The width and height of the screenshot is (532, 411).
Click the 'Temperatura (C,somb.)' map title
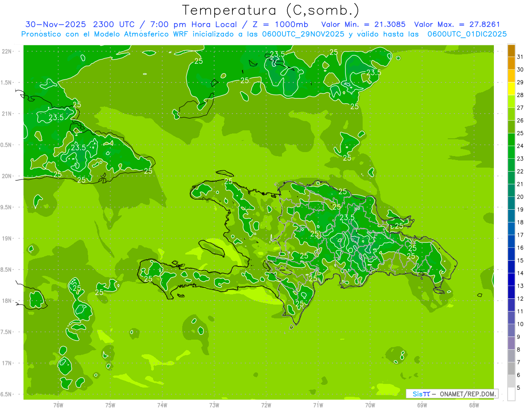pyautogui.click(x=270, y=10)
